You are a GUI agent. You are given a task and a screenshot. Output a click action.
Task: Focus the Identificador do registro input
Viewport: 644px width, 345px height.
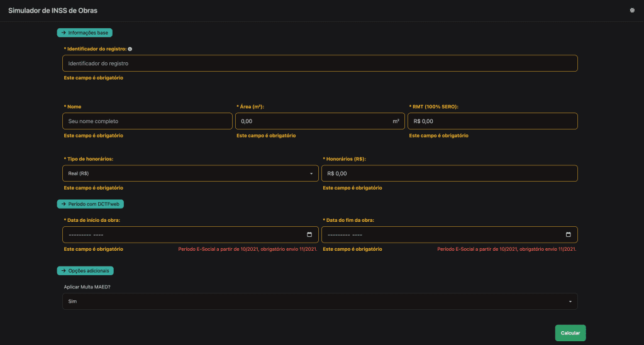pyautogui.click(x=319, y=63)
